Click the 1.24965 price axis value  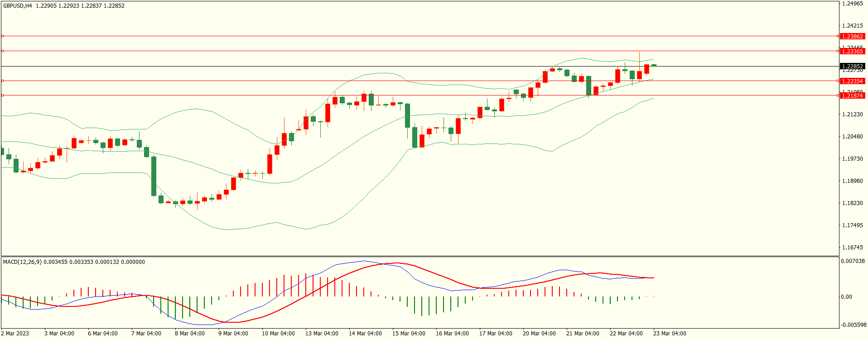point(852,4)
